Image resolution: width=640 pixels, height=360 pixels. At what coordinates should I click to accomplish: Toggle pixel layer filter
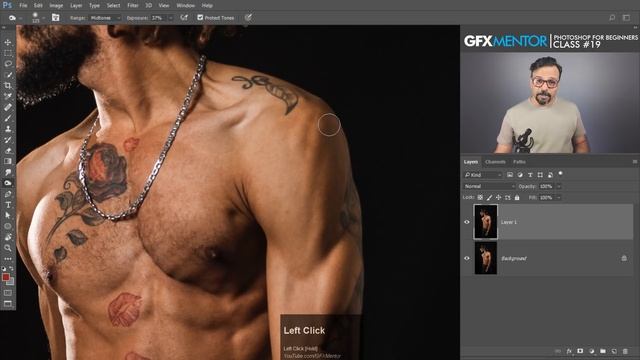[510, 175]
